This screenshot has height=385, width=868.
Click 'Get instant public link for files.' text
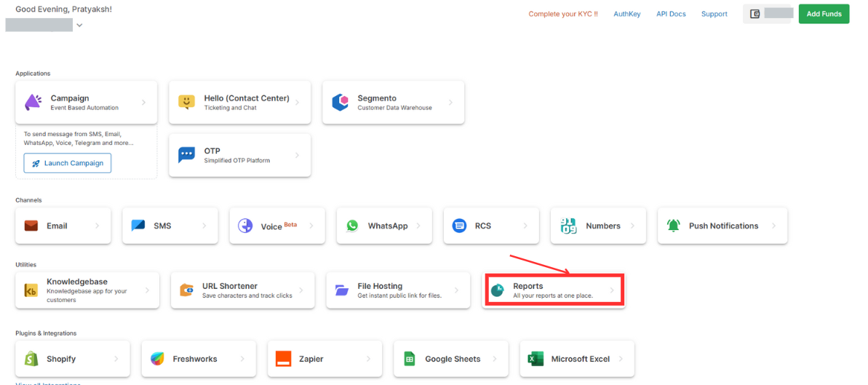coord(399,295)
